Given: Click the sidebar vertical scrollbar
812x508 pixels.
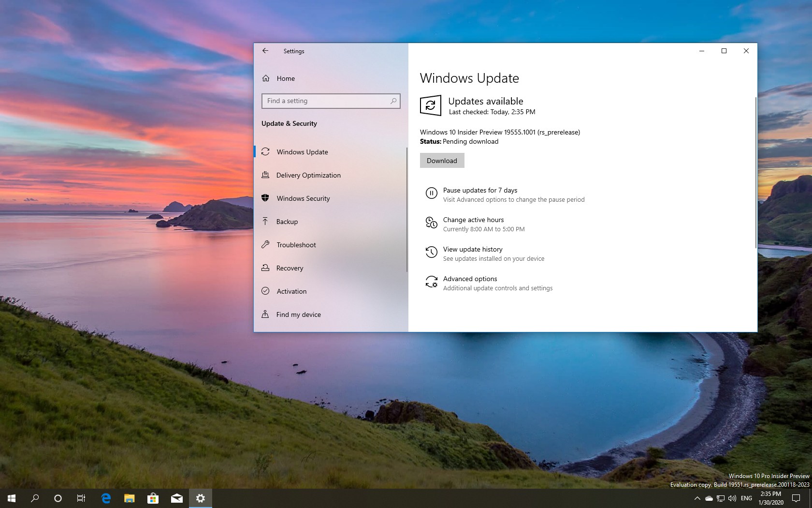Looking at the screenshot, I should pyautogui.click(x=407, y=209).
